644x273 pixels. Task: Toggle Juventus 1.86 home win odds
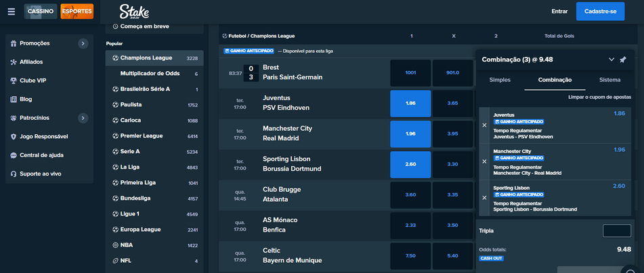click(410, 103)
